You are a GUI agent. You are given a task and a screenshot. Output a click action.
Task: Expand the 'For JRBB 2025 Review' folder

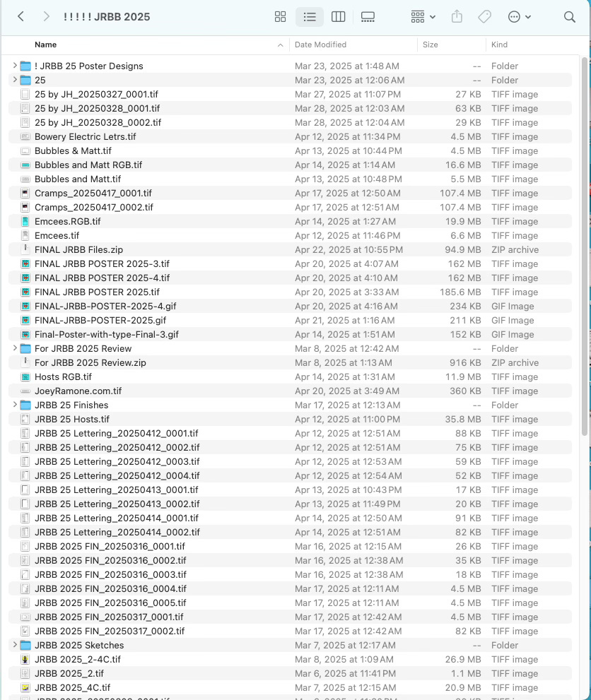15,348
